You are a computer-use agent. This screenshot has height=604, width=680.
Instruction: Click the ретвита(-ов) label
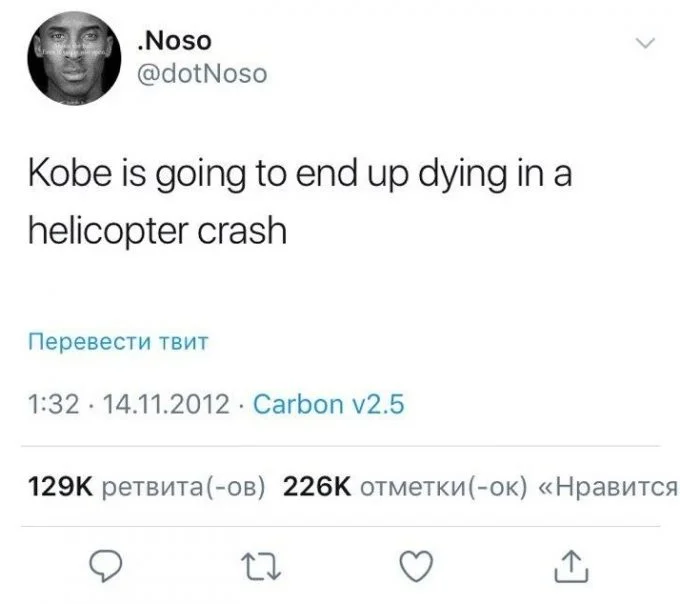tap(183, 487)
